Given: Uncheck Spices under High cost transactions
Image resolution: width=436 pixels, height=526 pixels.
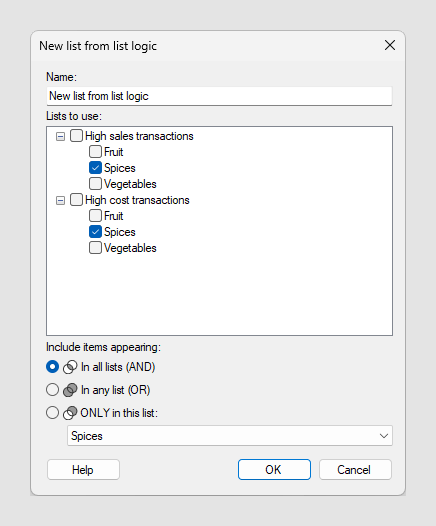Looking at the screenshot, I should click(x=95, y=232).
